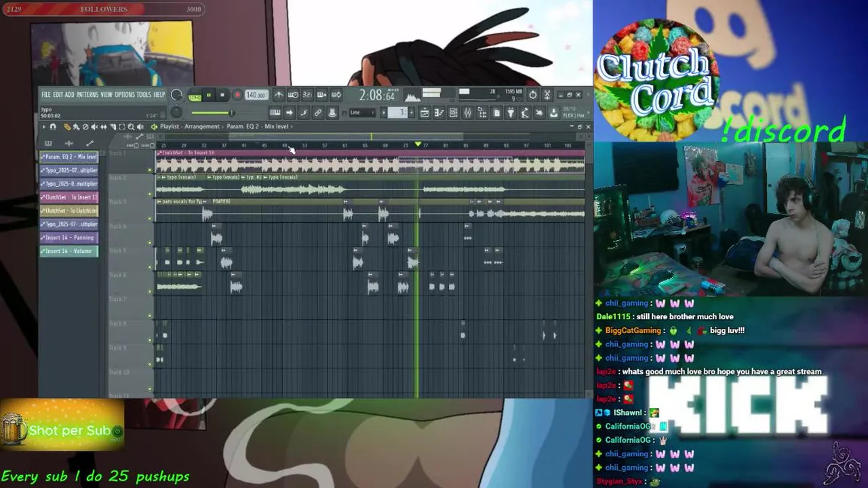Viewport: 868px width, 488px height.
Task: Toggle the 3-2-1 countdown before recording
Action: tap(307, 94)
